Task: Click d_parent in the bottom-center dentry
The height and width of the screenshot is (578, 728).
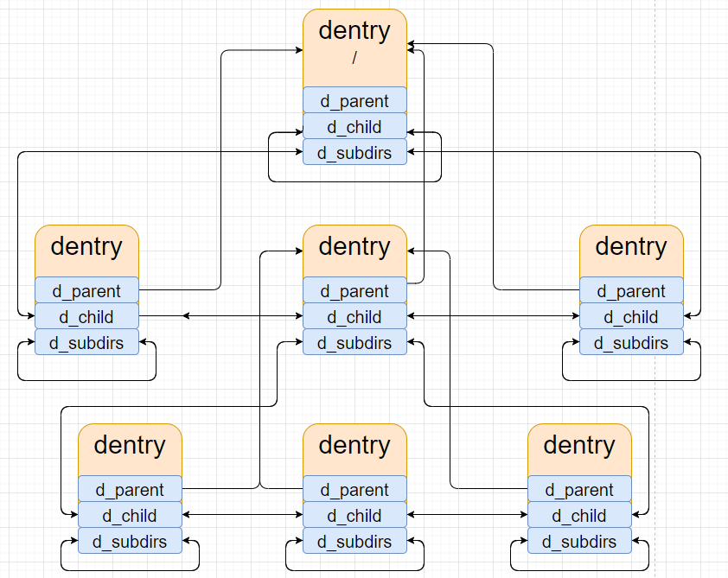Action: click(x=354, y=489)
